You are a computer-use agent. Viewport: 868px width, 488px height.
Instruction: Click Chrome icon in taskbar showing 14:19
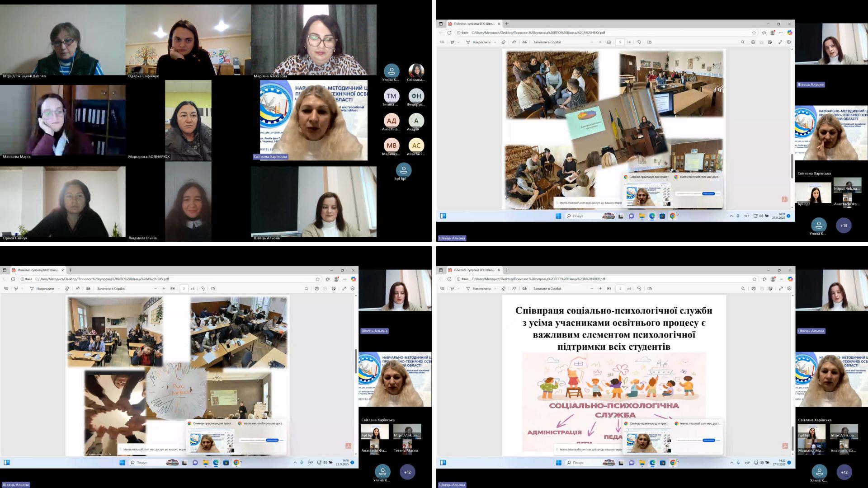(x=673, y=216)
